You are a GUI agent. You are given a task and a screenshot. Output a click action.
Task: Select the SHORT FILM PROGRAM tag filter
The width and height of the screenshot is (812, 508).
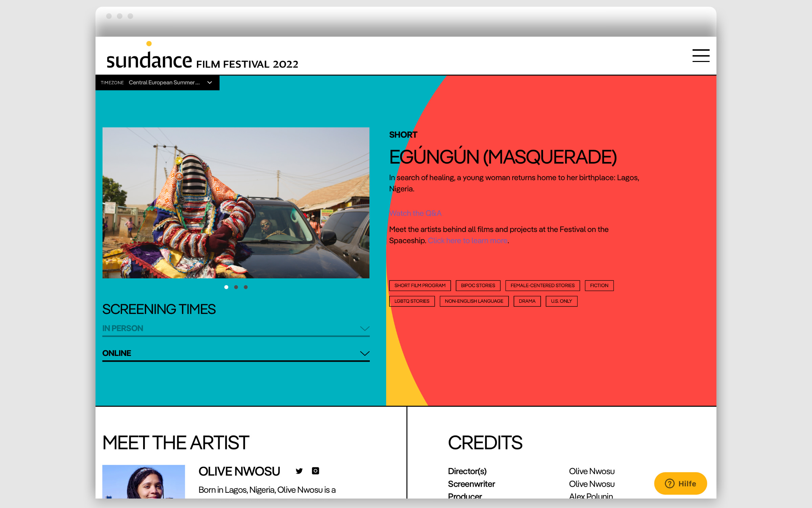pyautogui.click(x=420, y=285)
